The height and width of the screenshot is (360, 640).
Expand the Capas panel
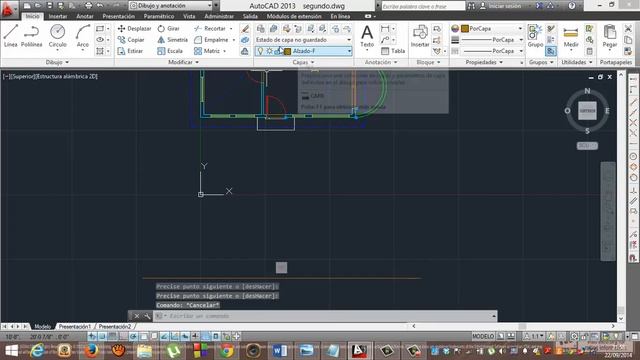pyautogui.click(x=303, y=62)
